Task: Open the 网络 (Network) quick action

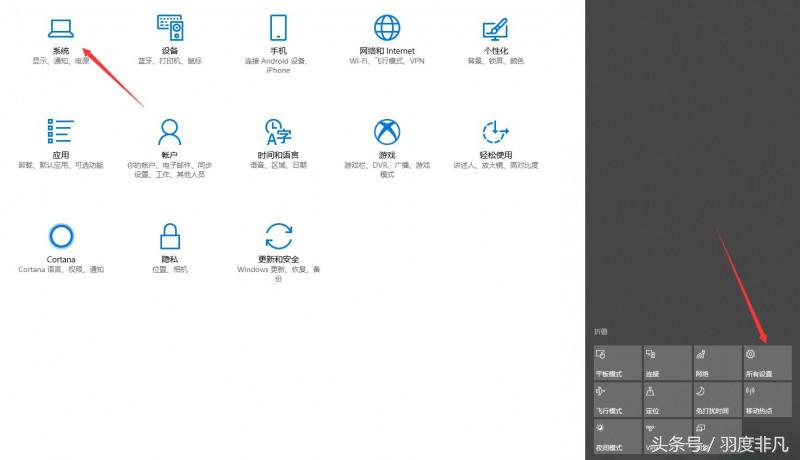Action: 717,363
